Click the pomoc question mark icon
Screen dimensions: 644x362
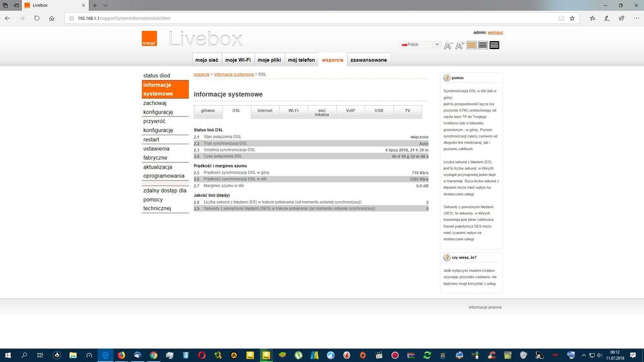tap(447, 77)
